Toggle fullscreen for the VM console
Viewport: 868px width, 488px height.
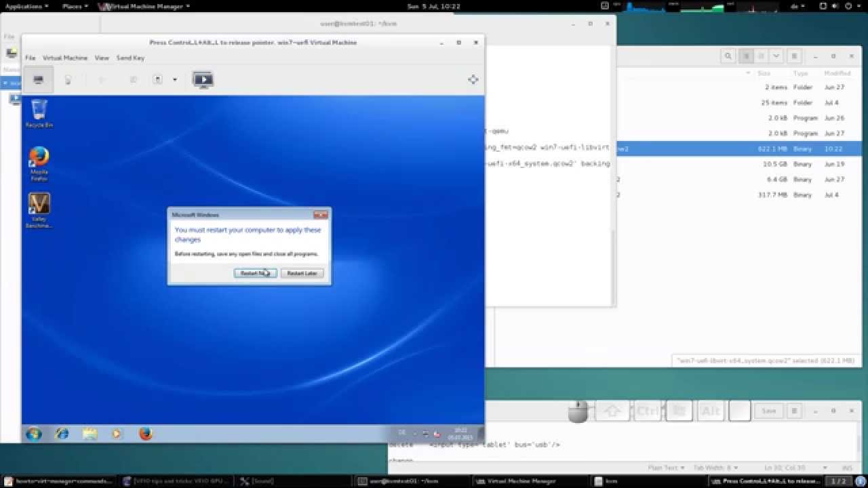tap(473, 80)
